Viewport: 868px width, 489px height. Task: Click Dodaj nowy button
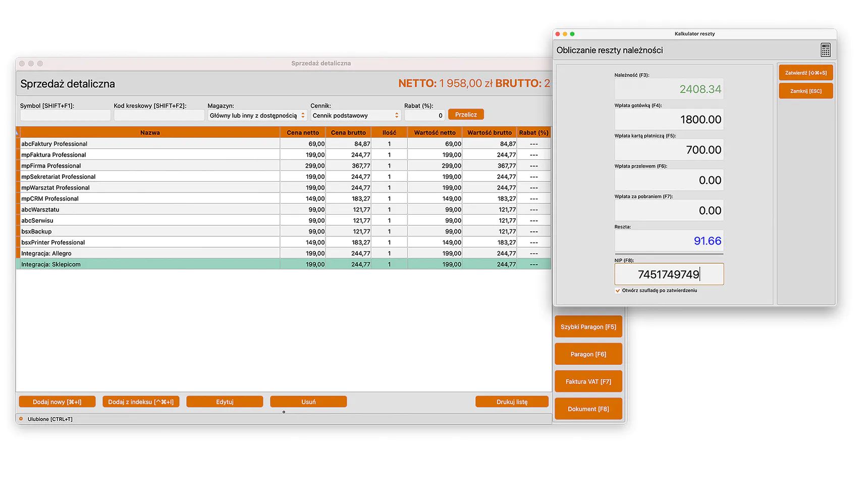pyautogui.click(x=57, y=402)
